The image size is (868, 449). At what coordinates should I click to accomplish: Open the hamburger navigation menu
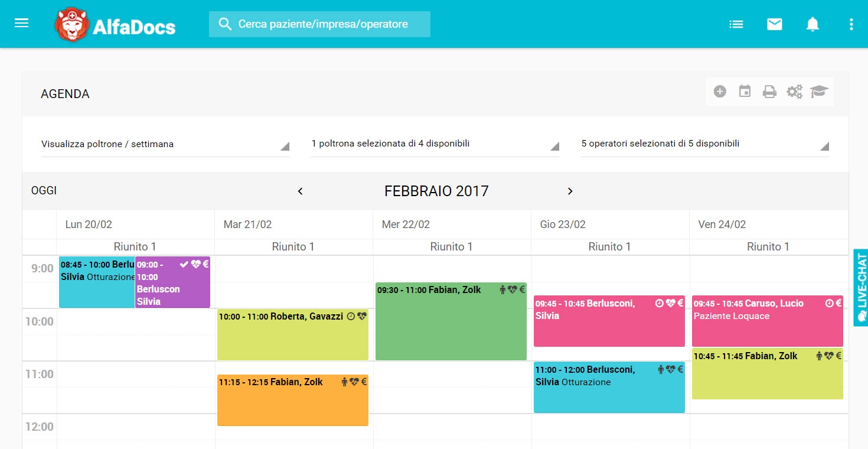(x=22, y=24)
